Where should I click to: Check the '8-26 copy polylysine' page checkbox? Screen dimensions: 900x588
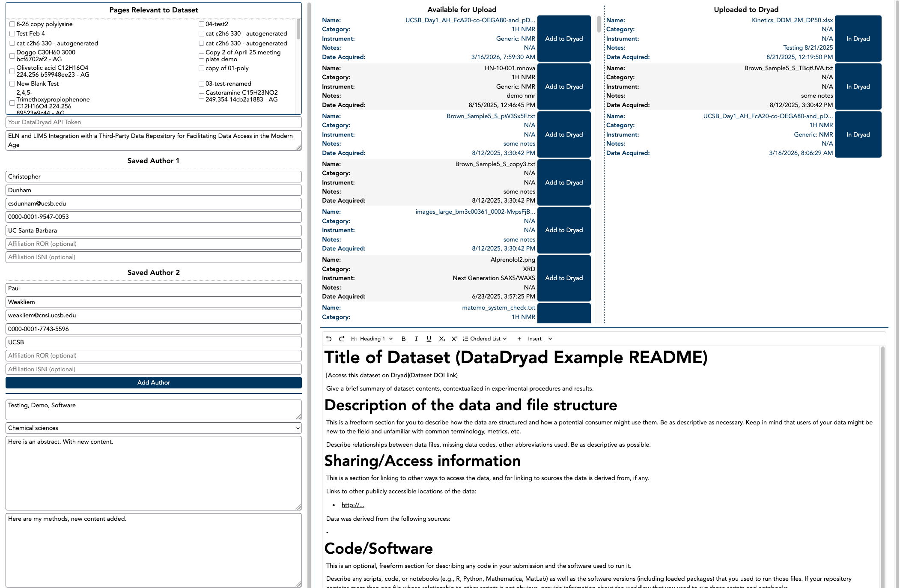click(x=12, y=24)
